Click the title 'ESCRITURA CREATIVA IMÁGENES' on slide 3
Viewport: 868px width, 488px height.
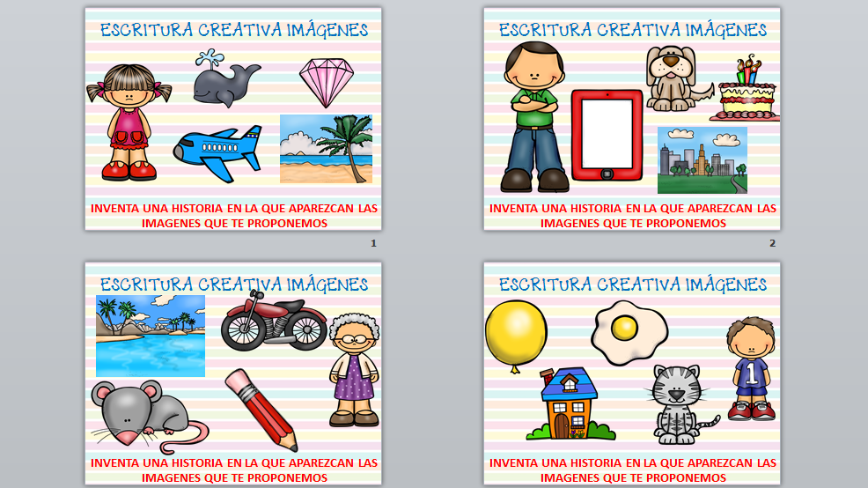233,285
